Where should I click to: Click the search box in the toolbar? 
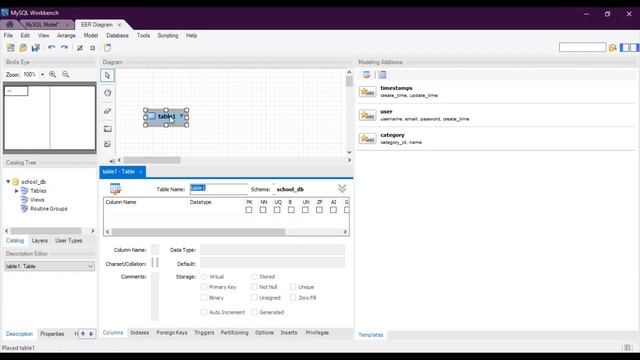point(582,47)
